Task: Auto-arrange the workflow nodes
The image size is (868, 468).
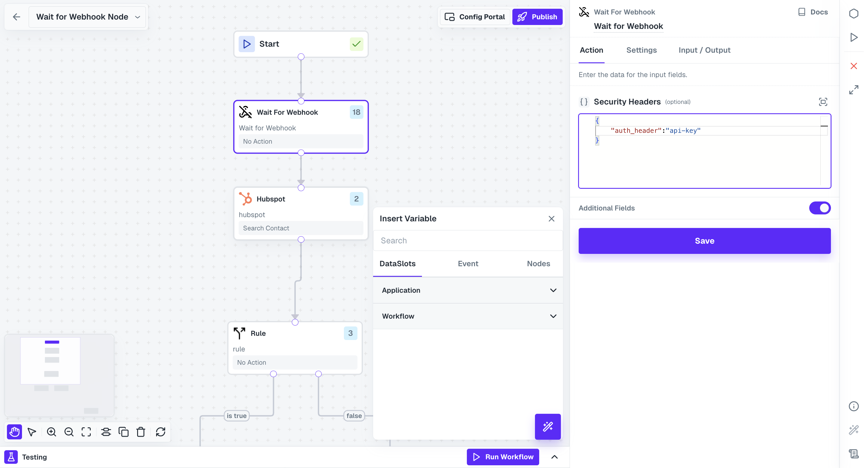Action: pos(106,432)
